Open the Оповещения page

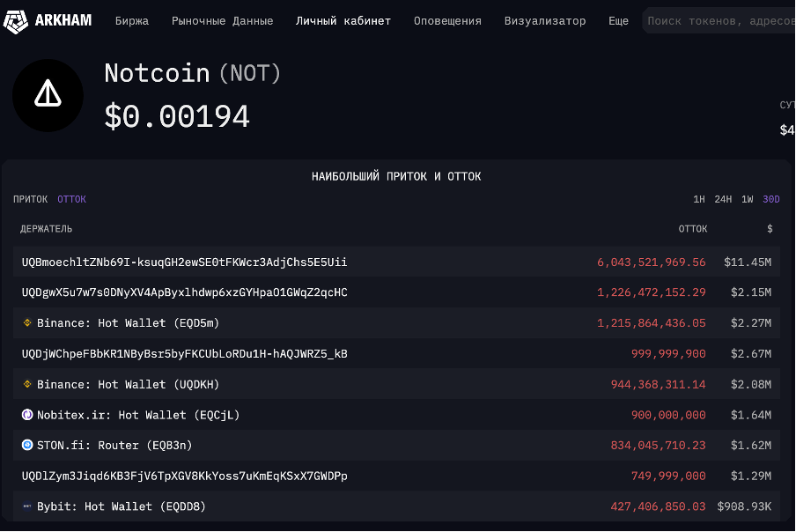(447, 21)
